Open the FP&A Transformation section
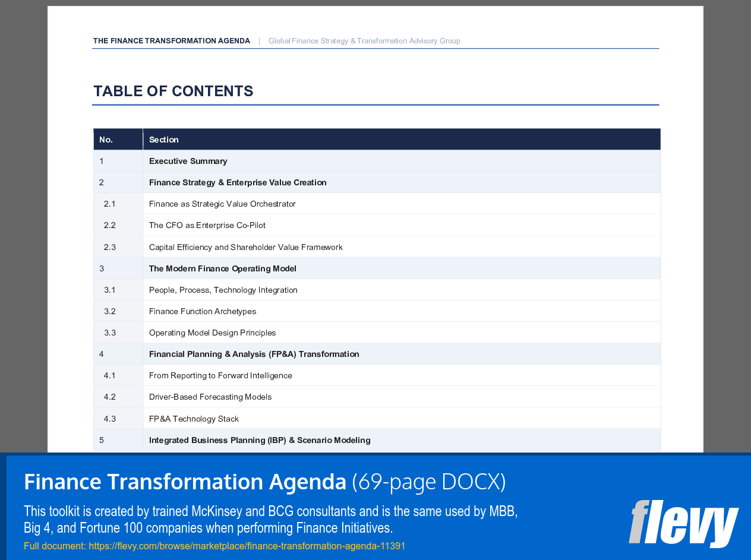751x560 pixels. pos(254,354)
